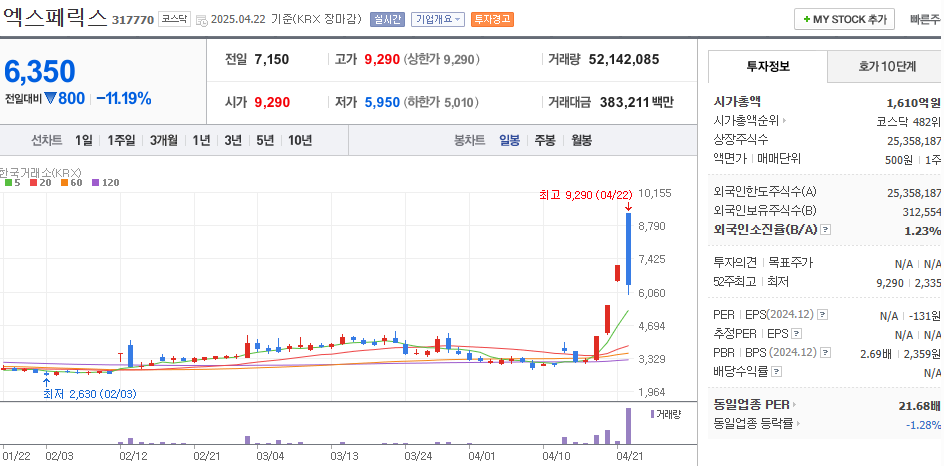Click the arrow next to 동일업종 등락률
This screenshot has height=466, width=944.
pos(798,423)
